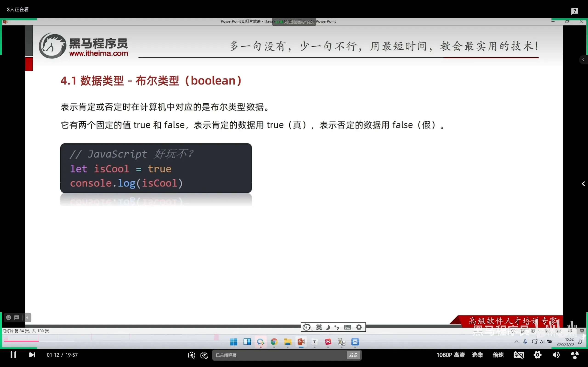Toggle the subtitles icon
The width and height of the screenshot is (588, 367).
point(519,355)
